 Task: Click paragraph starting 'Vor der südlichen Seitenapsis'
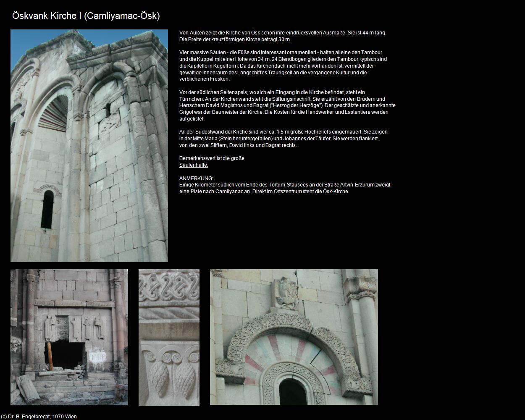coord(287,105)
